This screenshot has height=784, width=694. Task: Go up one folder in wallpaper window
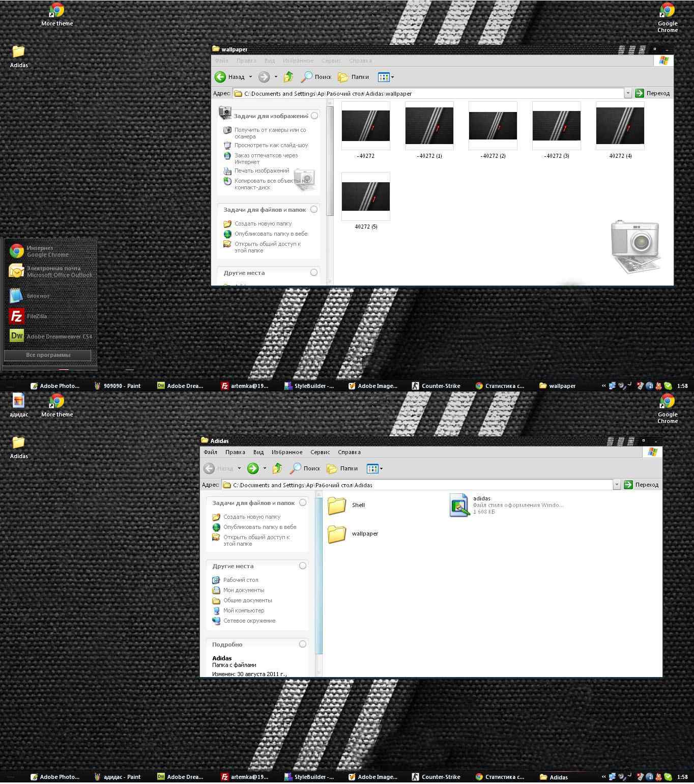pyautogui.click(x=288, y=77)
